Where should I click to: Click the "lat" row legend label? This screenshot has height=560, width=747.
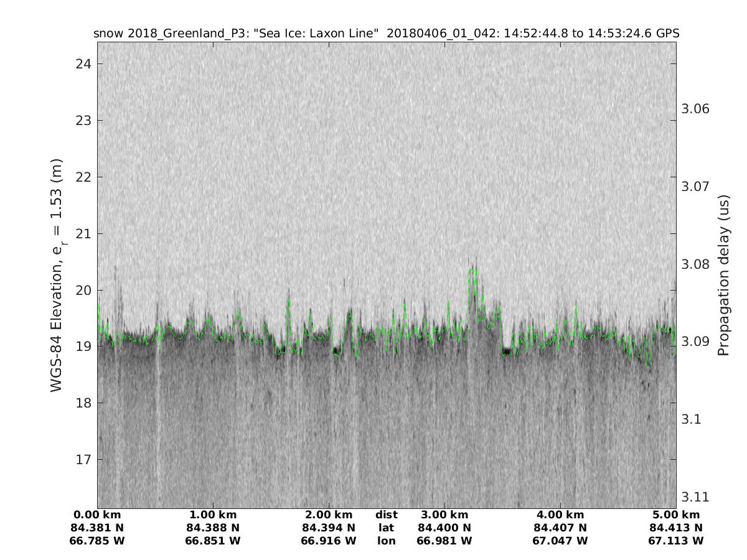click(x=386, y=528)
